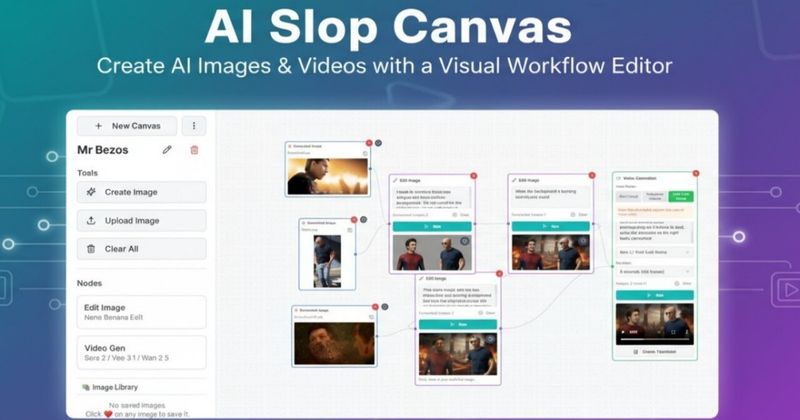Click the Clear All button
Screen dimensions: 800x420
[142, 249]
